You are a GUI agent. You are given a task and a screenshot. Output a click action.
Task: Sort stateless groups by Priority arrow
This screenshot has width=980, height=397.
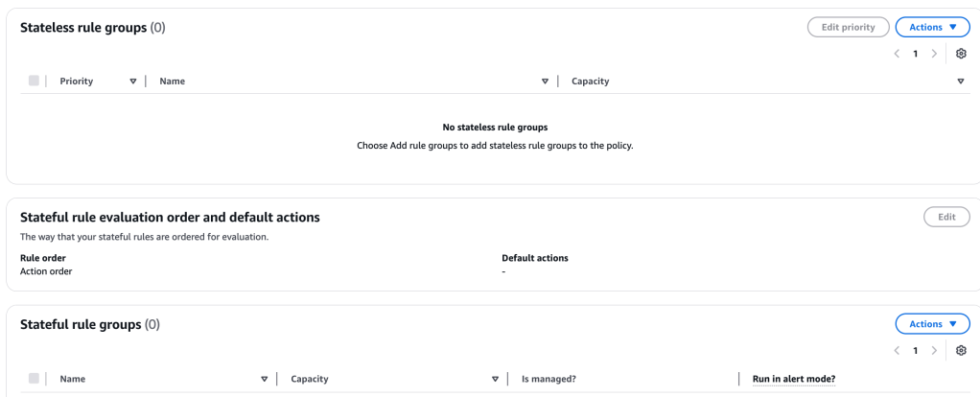(133, 82)
